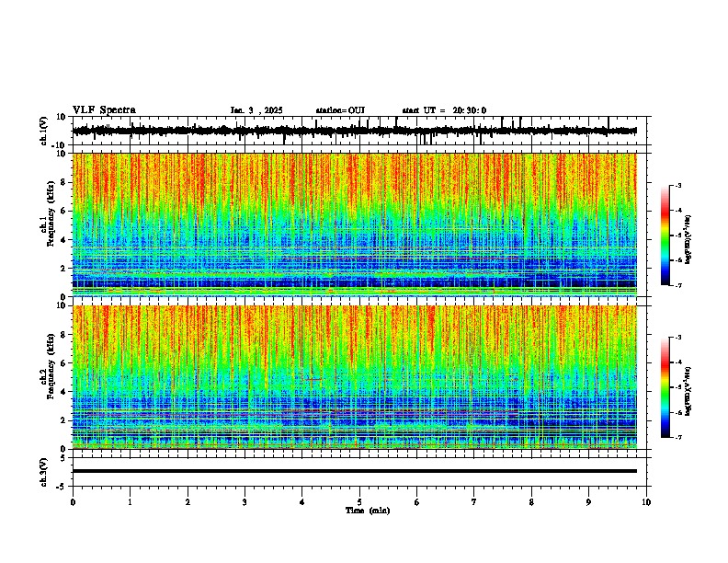Click the "10" tick label on the time axis
The image size is (728, 563).
click(646, 502)
